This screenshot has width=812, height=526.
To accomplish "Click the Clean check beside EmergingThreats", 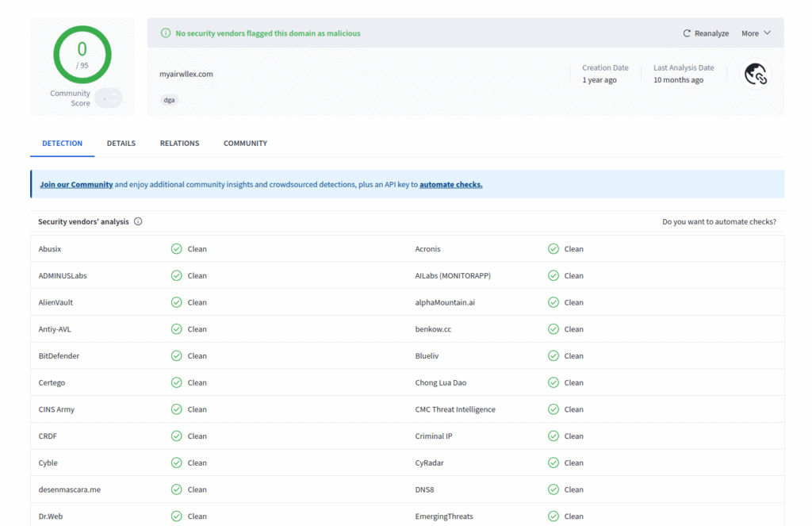I will coord(553,516).
